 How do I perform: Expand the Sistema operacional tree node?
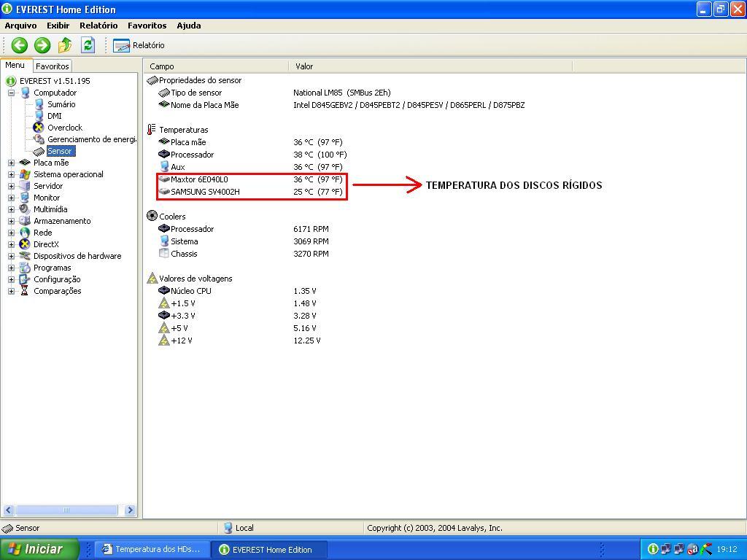point(12,175)
